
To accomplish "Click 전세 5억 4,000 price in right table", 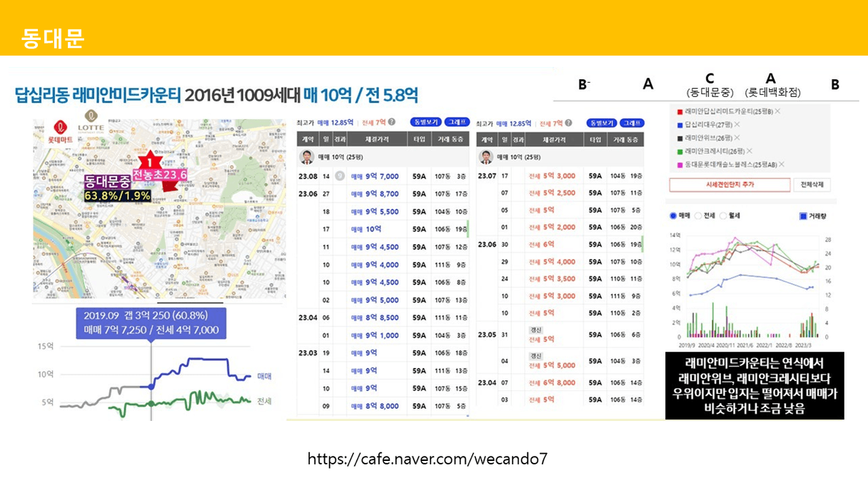I will pyautogui.click(x=552, y=262).
